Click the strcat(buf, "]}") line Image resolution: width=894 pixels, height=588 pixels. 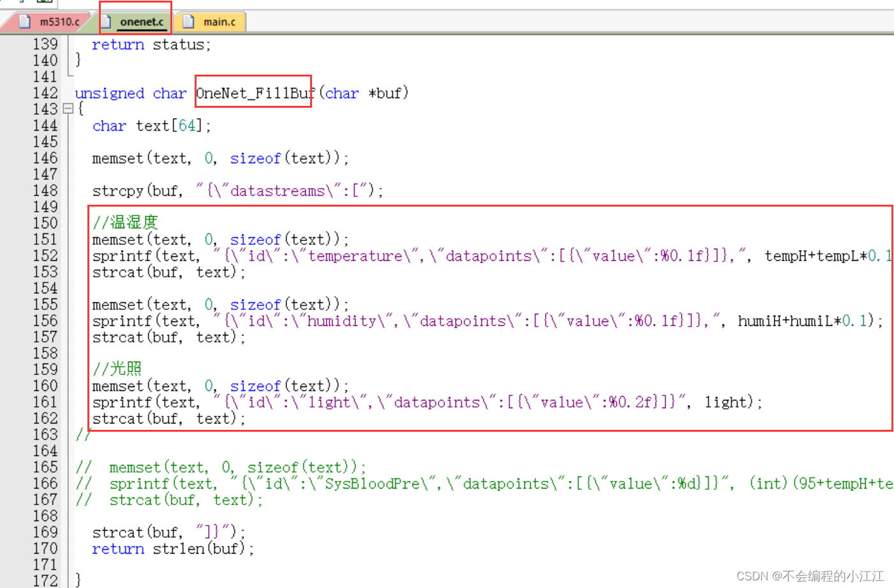point(168,532)
